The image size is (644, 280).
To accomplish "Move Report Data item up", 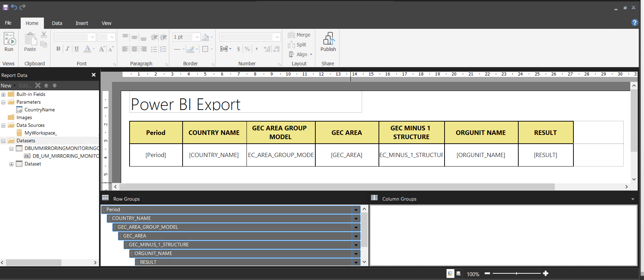I will [x=46, y=85].
